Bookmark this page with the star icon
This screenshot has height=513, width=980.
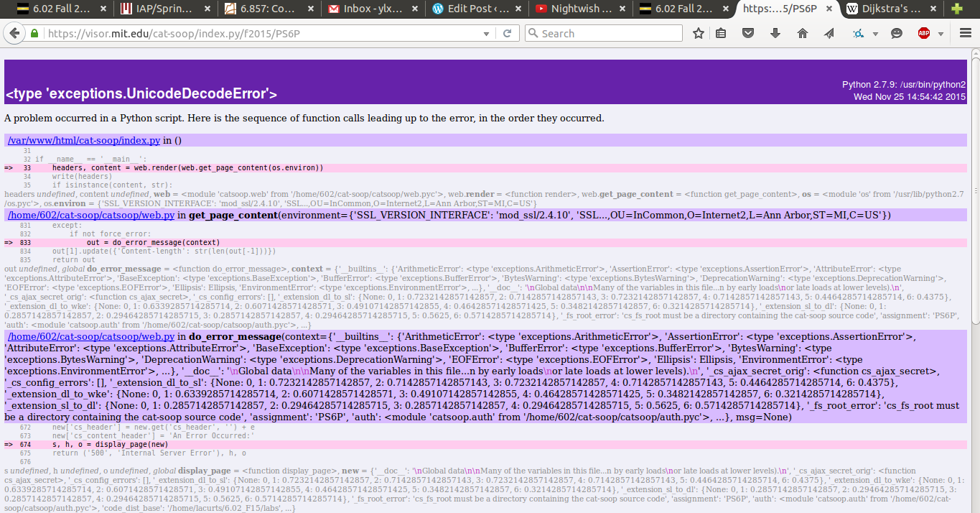click(698, 34)
